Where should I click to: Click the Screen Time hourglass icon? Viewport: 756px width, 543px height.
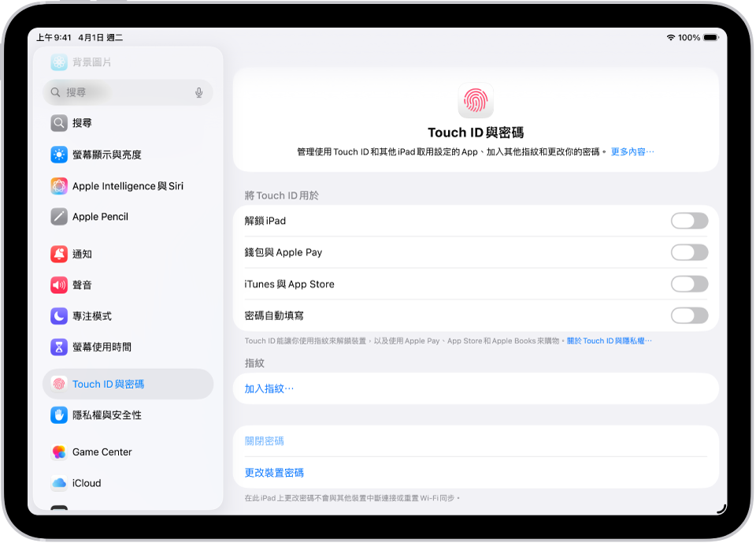(59, 346)
